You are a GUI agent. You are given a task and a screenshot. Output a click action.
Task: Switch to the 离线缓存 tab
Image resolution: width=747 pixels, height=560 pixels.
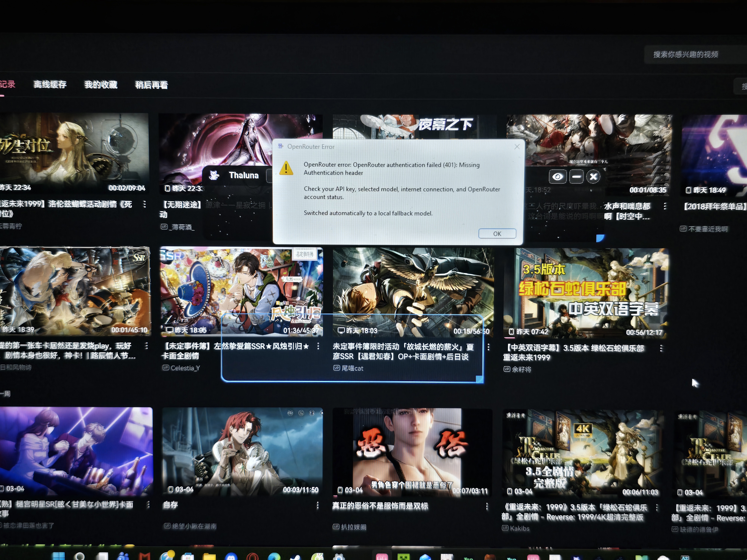(x=50, y=84)
